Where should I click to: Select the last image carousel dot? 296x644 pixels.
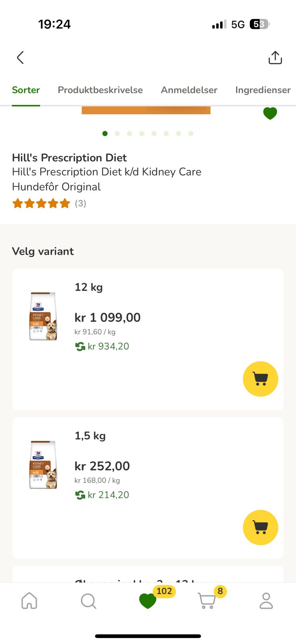[191, 134]
